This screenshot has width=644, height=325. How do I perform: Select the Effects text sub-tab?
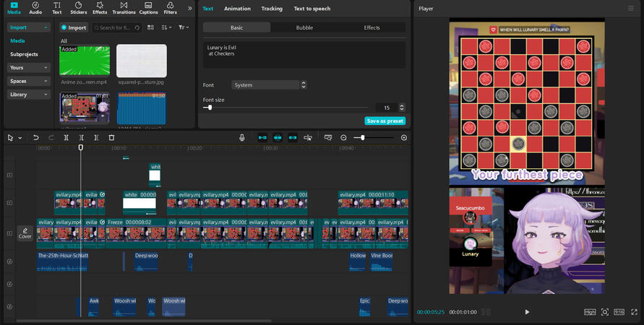pos(372,27)
